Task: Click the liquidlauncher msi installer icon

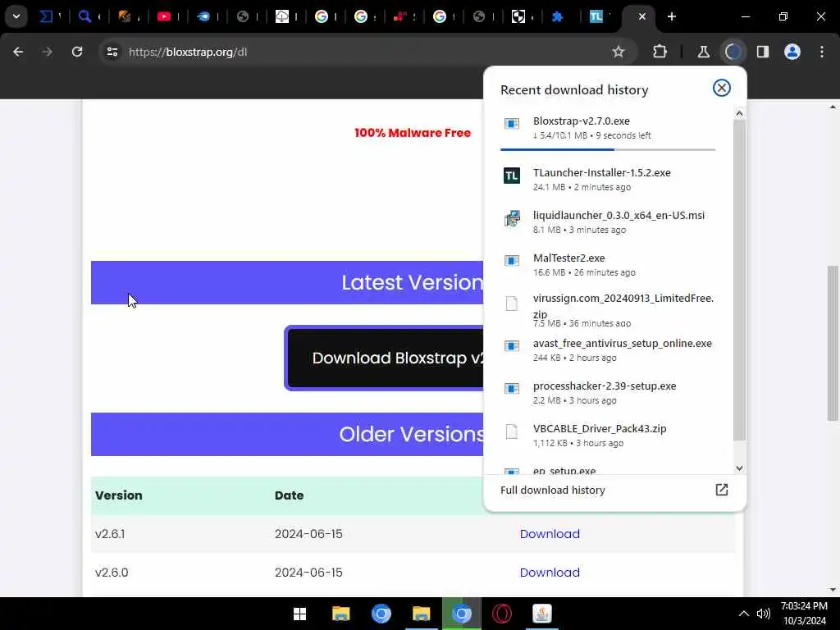Action: (x=512, y=218)
